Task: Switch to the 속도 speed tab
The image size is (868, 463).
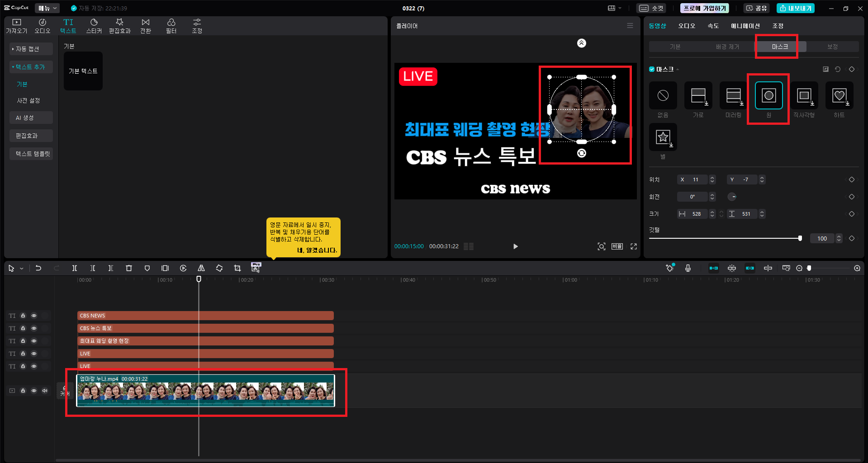Action: click(x=713, y=26)
